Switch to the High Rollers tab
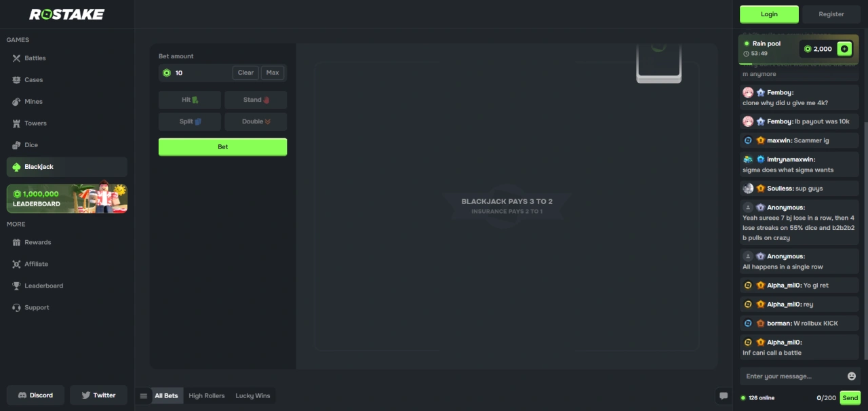868x411 pixels. point(206,396)
